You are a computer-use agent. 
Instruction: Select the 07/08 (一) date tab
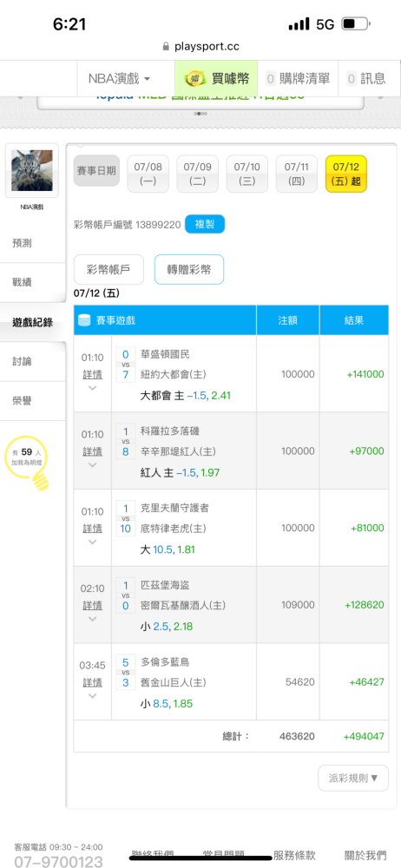(148, 174)
